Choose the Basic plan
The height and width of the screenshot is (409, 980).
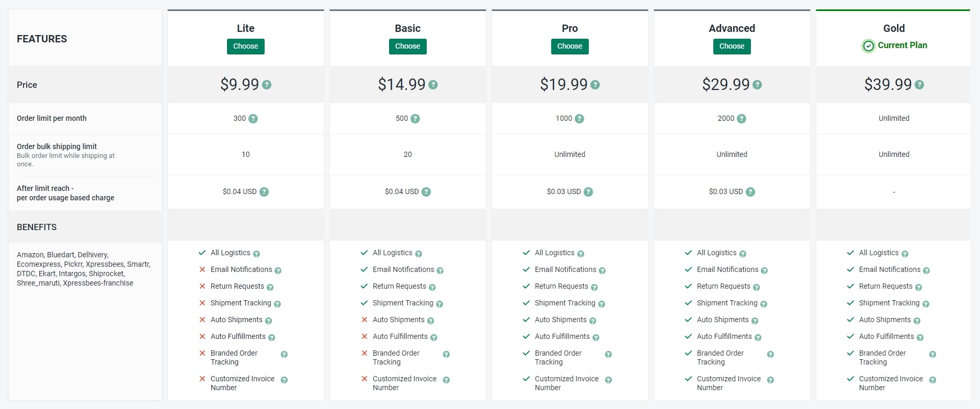coord(407,47)
